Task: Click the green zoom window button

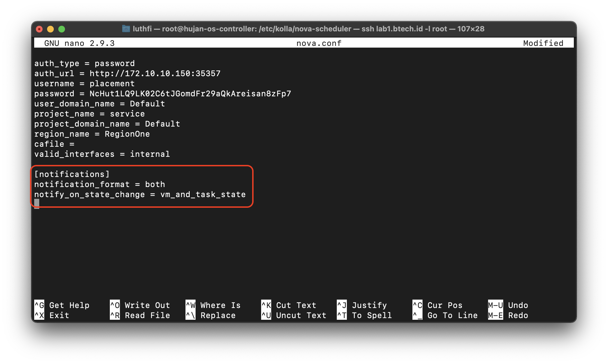Action: (62, 29)
